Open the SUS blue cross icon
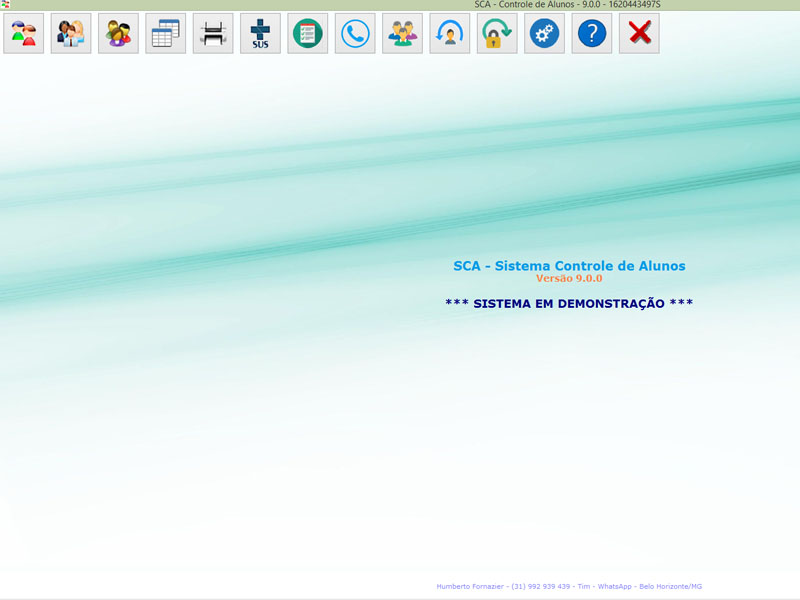Screen dimensions: 800x600 [260, 34]
